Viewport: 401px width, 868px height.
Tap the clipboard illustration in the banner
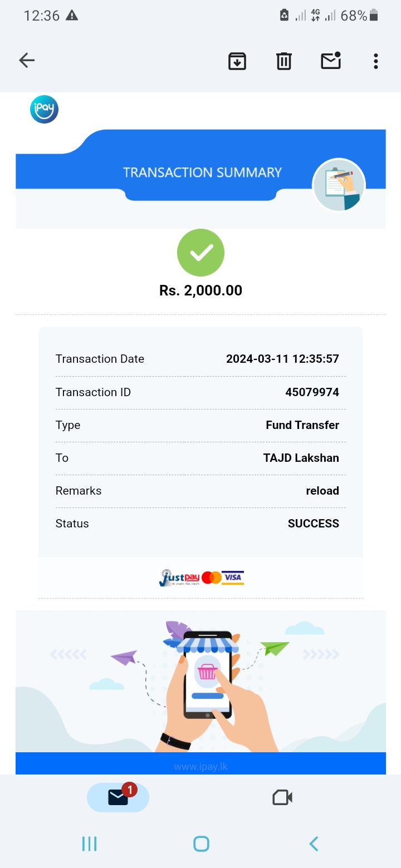pyautogui.click(x=339, y=185)
